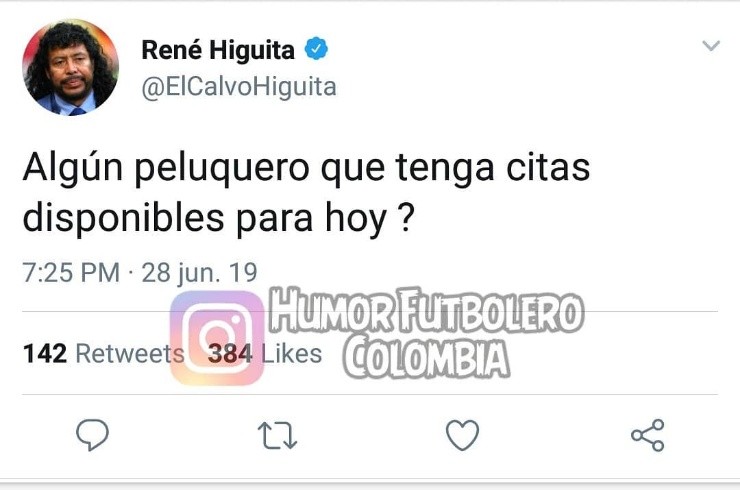Select the word "peluquero" in tweet
The image size is (740, 490).
[x=222, y=169]
